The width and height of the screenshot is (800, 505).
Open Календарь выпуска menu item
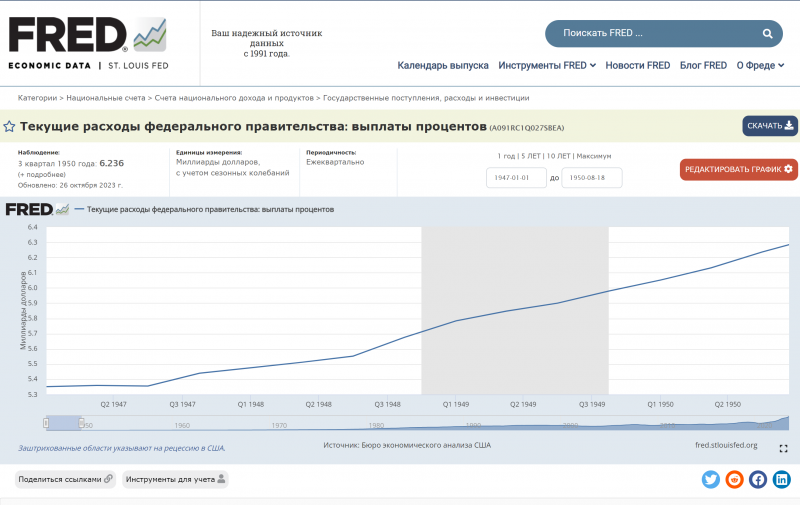click(x=443, y=66)
